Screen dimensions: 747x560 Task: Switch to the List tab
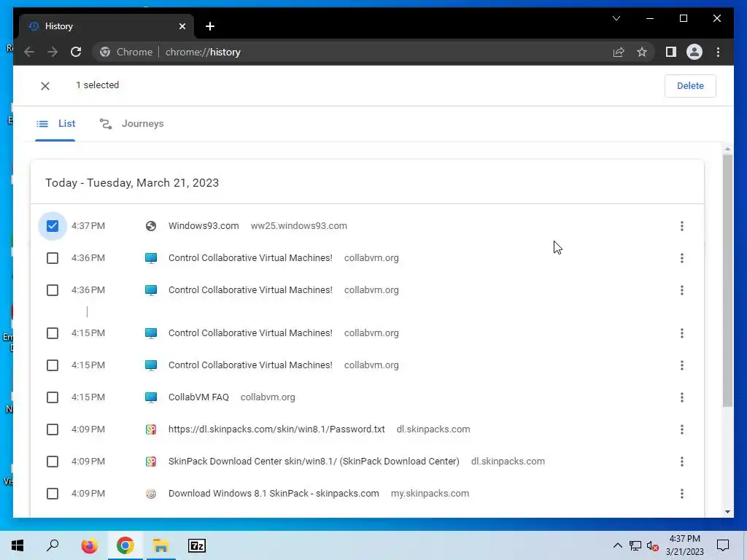coord(55,124)
